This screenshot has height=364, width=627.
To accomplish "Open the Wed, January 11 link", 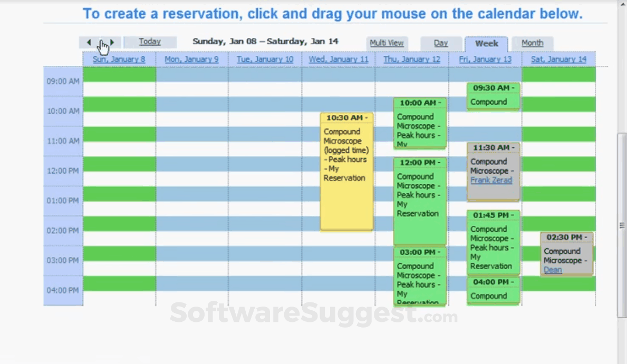I will click(338, 59).
